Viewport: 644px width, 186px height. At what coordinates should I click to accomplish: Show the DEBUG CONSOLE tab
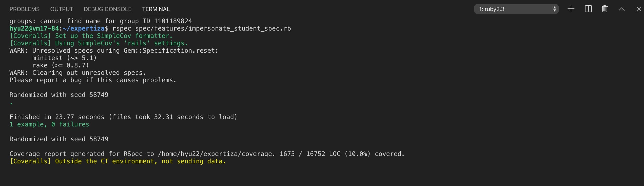(x=108, y=9)
